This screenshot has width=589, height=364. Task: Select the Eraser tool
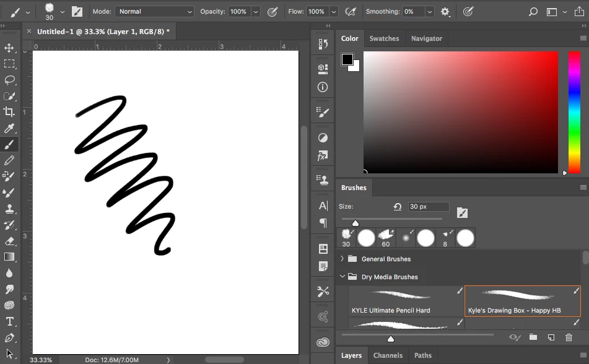click(9, 241)
